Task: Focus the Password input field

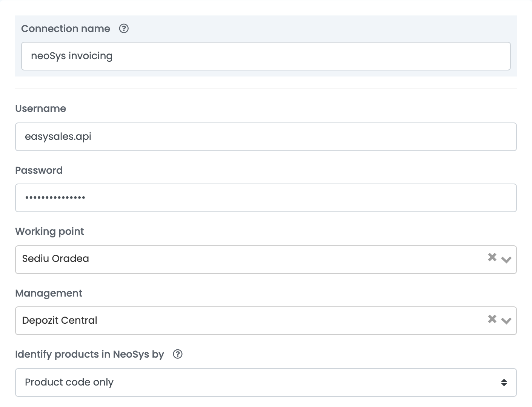Action: (x=266, y=198)
